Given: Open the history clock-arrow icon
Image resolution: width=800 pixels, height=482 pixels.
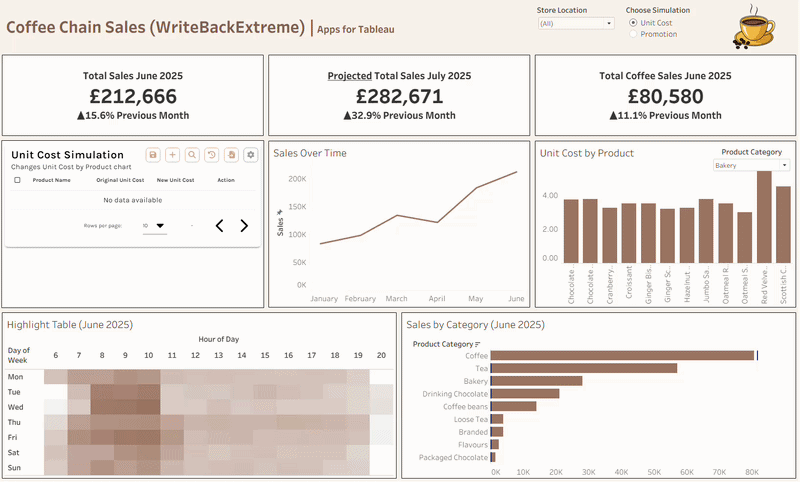Looking at the screenshot, I should [x=212, y=155].
